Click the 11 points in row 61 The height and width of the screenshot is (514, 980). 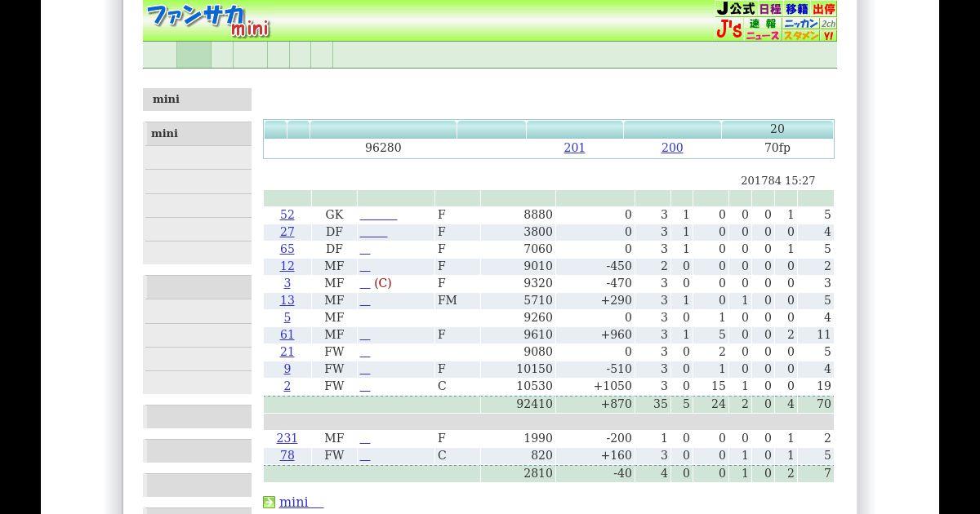pyautogui.click(x=823, y=335)
